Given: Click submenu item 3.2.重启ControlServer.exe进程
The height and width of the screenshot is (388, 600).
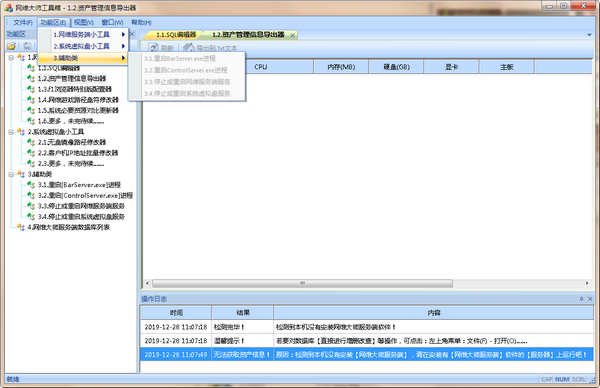Looking at the screenshot, I should pos(187,70).
